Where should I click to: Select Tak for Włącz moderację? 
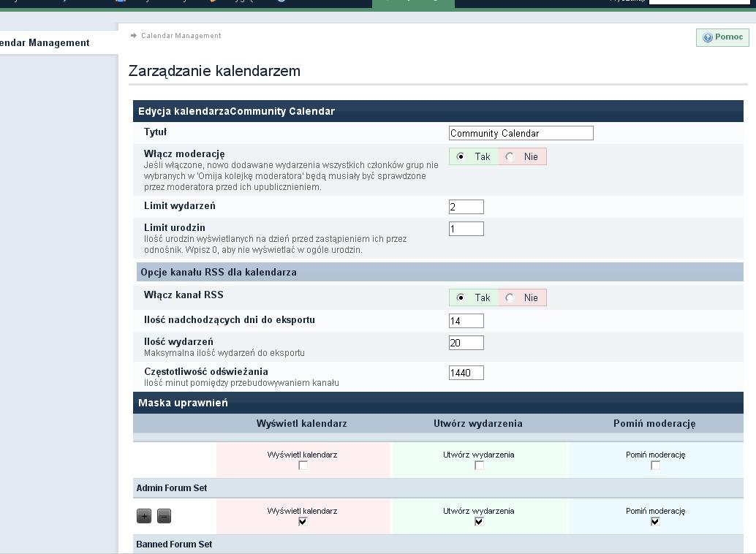tap(461, 156)
